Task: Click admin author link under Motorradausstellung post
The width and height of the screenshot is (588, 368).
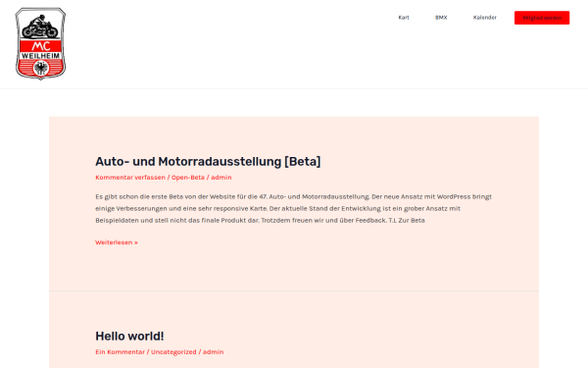Action: tap(221, 178)
